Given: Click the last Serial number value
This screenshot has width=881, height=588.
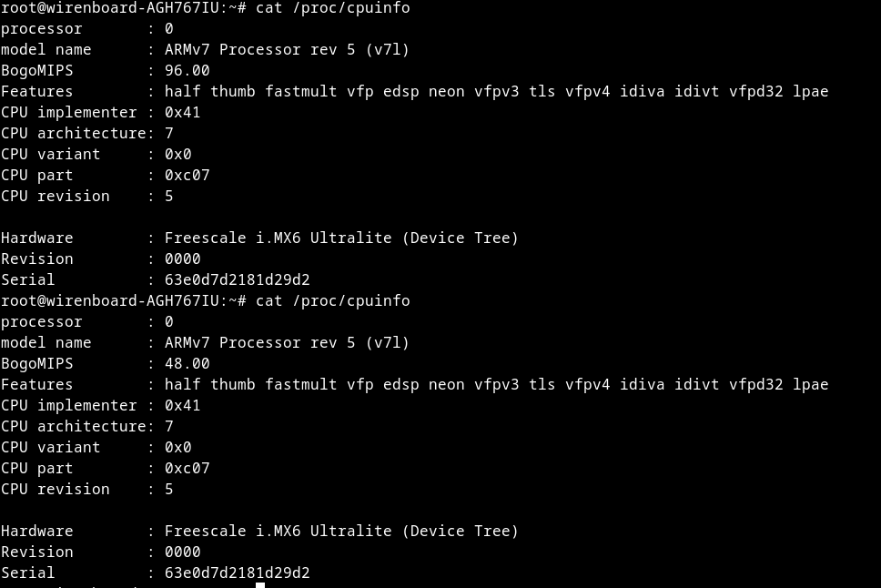Looking at the screenshot, I should (237, 573).
